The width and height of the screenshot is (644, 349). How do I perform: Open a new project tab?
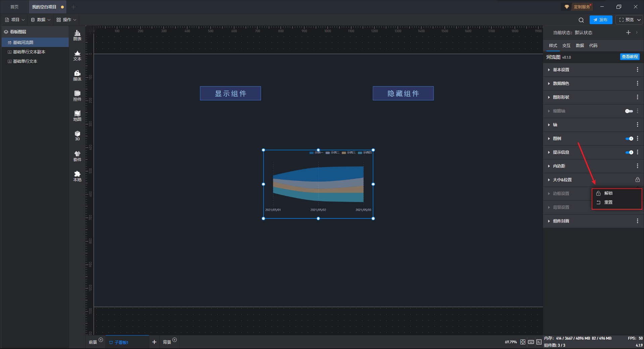coord(73,7)
